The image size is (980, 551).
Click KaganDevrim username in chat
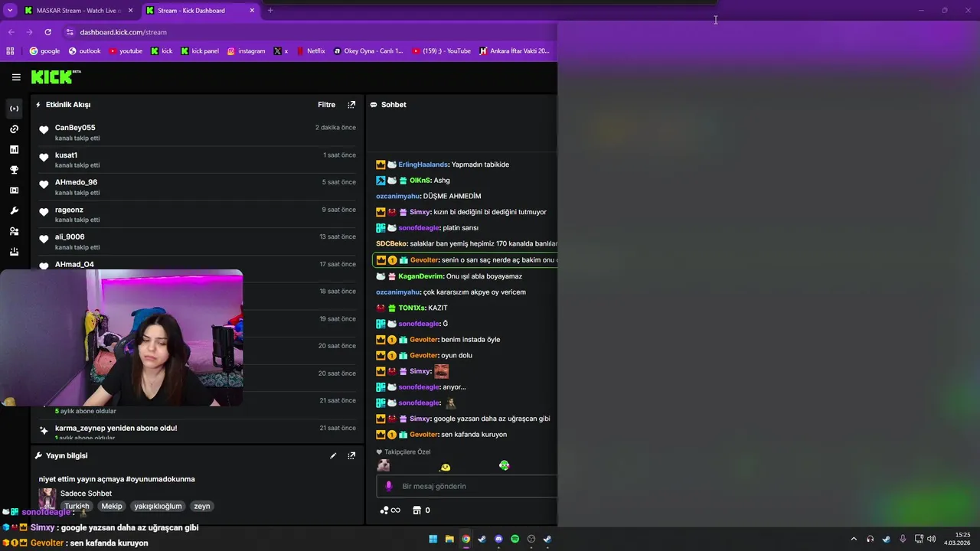point(420,276)
